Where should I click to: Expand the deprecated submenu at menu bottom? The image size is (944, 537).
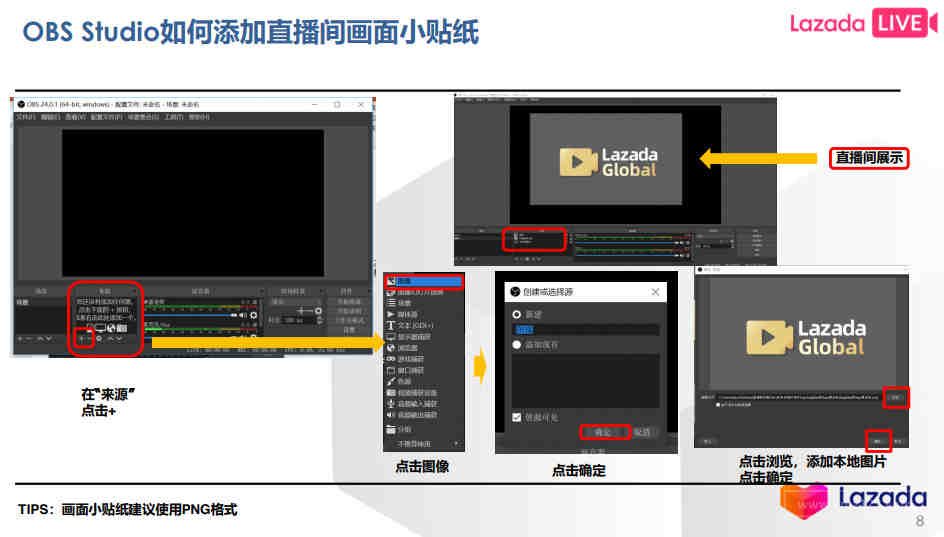[424, 444]
